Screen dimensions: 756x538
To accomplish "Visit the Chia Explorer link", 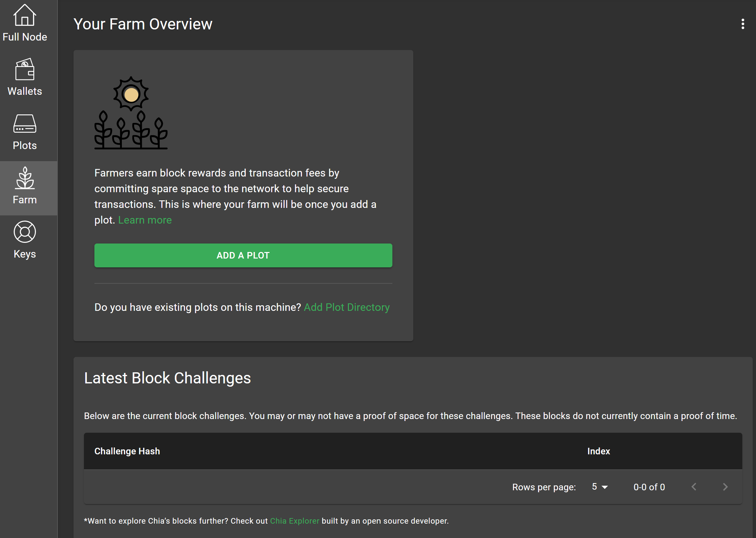I will (295, 521).
